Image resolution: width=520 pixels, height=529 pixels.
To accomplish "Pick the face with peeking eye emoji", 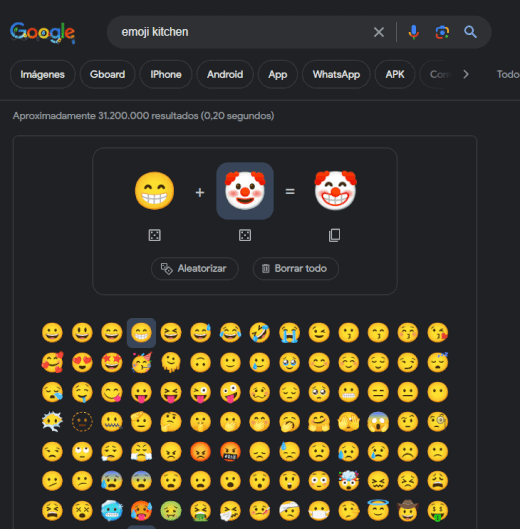I will (x=349, y=422).
